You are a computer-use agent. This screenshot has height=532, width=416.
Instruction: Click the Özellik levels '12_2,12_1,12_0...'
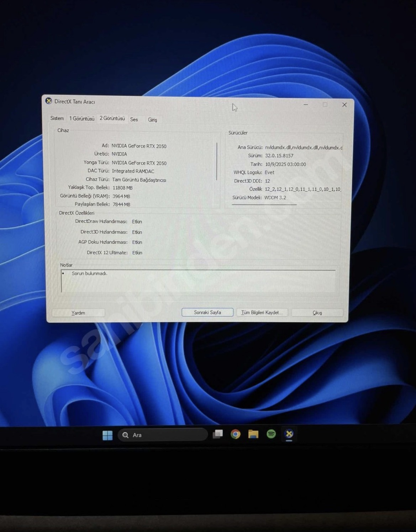tap(303, 189)
